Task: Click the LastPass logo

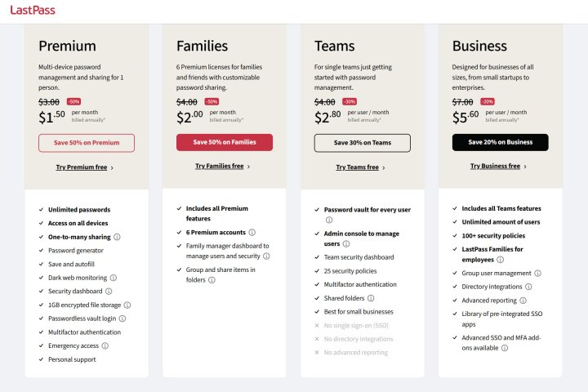Action: (x=33, y=11)
